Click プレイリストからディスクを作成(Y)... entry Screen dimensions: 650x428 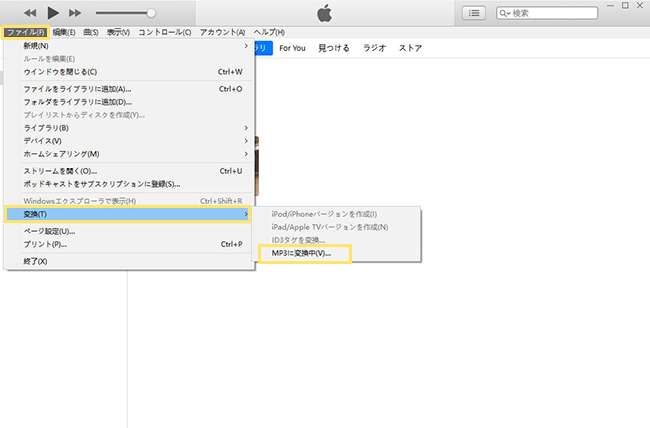[129, 115]
